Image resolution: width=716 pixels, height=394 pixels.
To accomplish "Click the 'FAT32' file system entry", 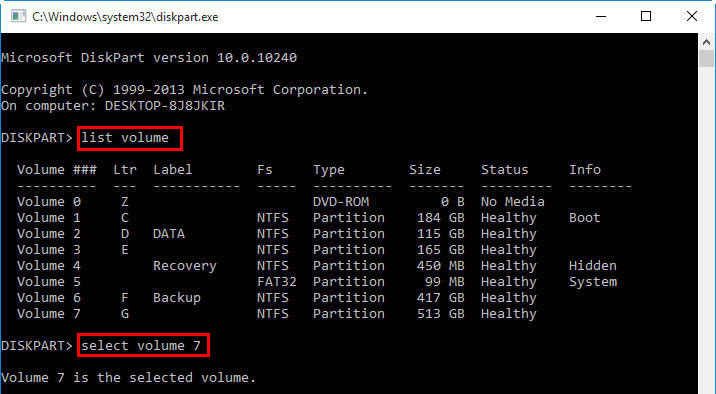I will [x=277, y=282].
